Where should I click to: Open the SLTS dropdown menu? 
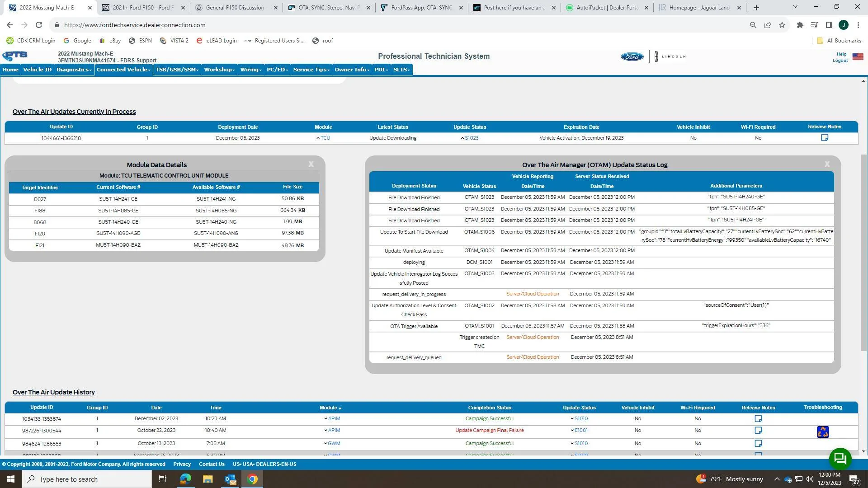pos(401,70)
